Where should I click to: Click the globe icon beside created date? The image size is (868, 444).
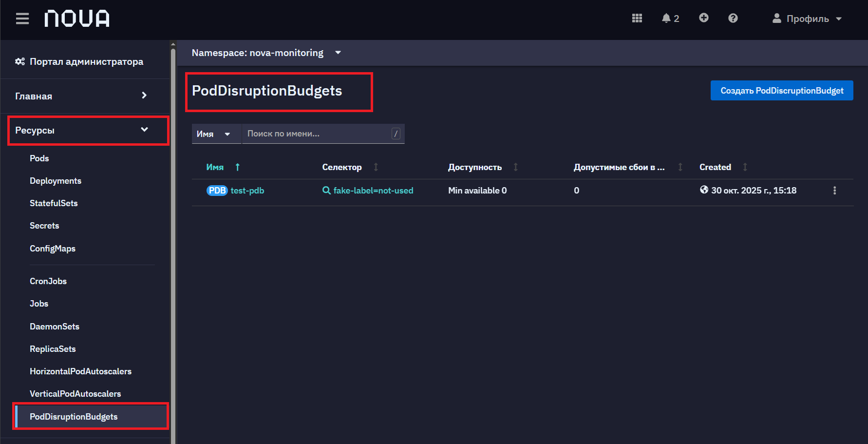(704, 190)
